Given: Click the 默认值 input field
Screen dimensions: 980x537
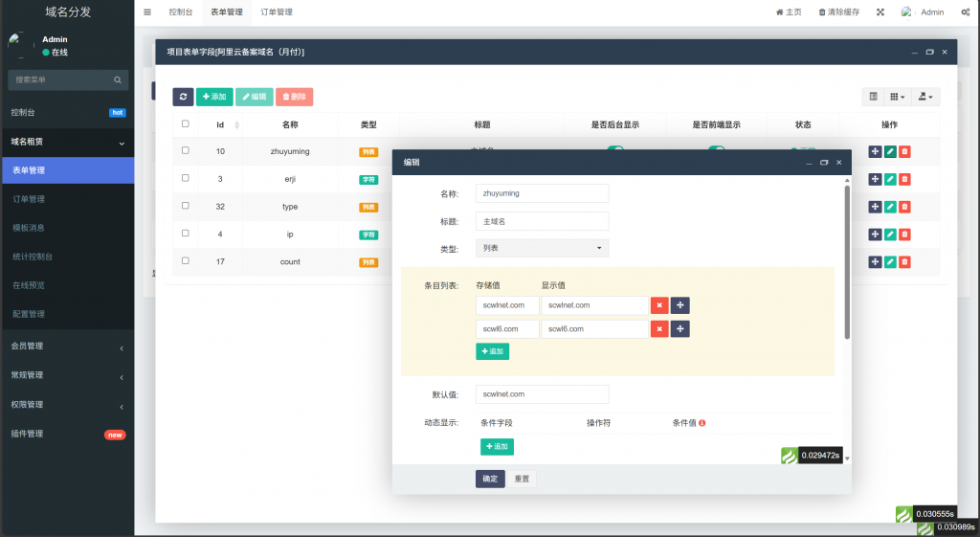Looking at the screenshot, I should [542, 393].
